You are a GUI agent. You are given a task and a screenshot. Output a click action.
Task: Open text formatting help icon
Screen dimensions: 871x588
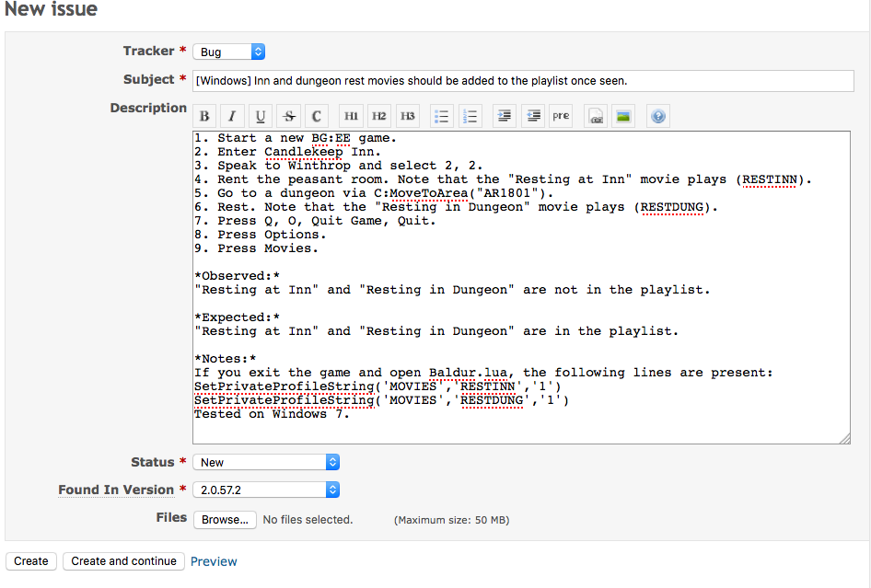658,116
